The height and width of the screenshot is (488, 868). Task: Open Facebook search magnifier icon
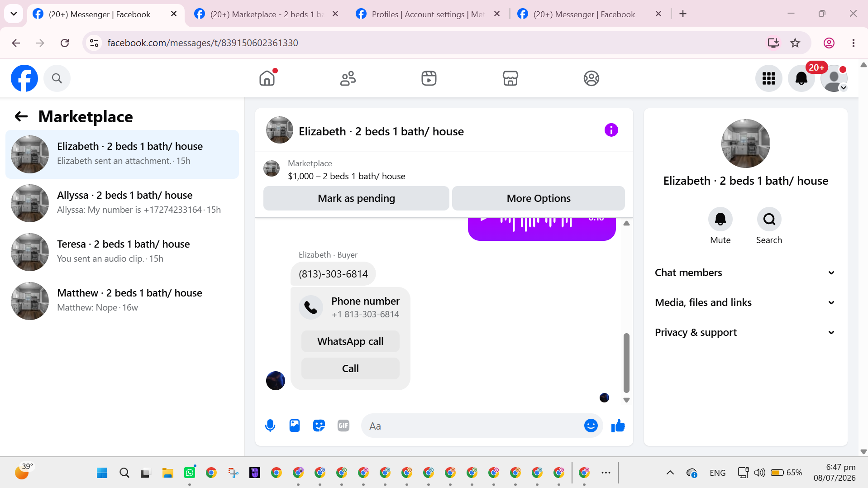[57, 78]
